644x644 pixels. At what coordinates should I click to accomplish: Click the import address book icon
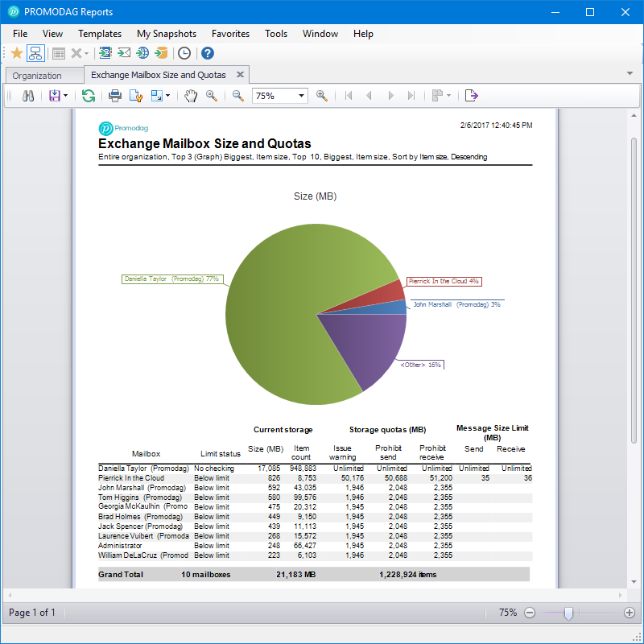pyautogui.click(x=105, y=53)
